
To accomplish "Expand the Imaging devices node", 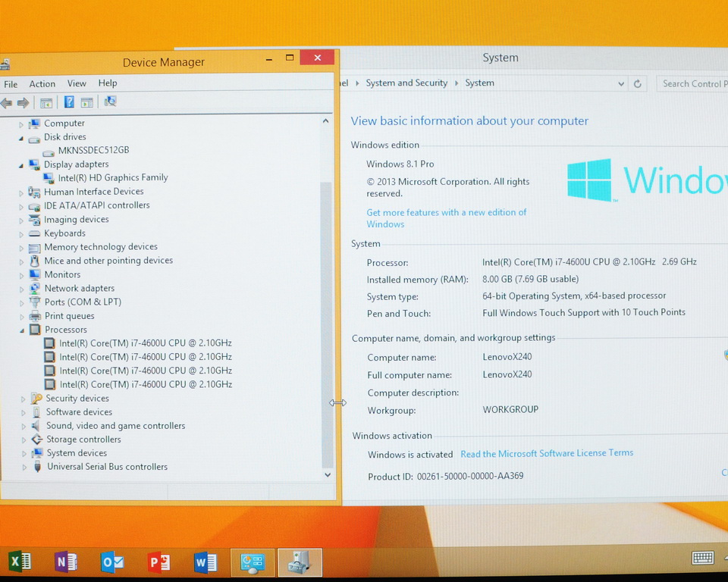I will click(x=21, y=221).
